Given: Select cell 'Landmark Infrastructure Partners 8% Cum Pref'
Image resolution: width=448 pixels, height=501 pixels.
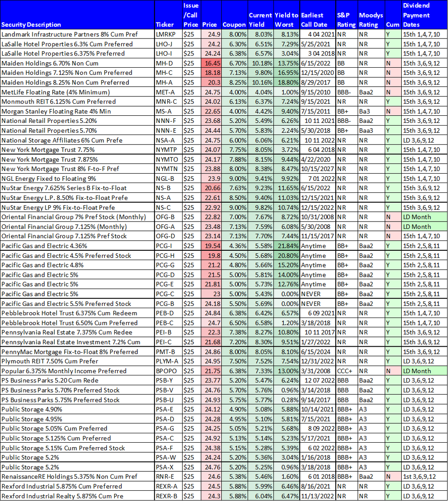Looking at the screenshot, I should pos(77,35).
